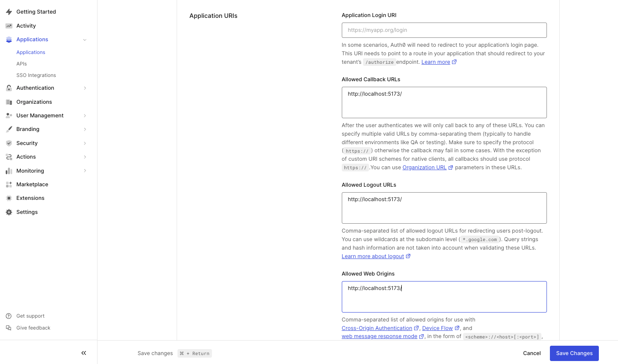
Task: Click inside the Application Login URI field
Action: pos(444,30)
